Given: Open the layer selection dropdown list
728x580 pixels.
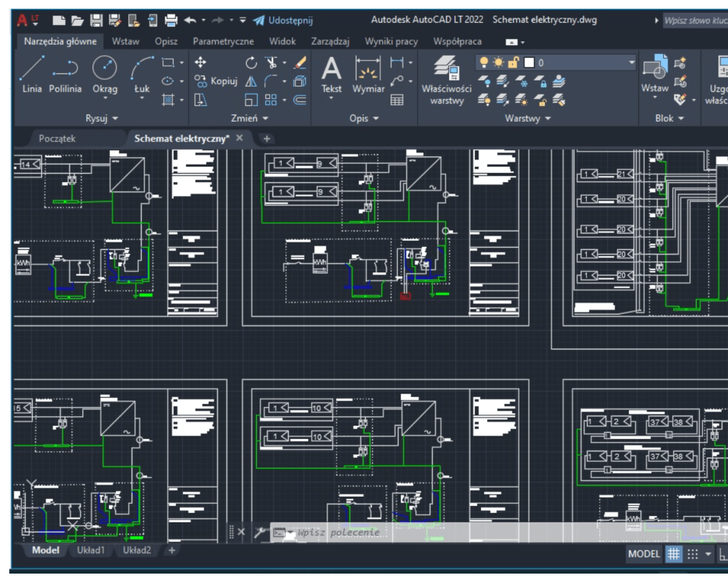Looking at the screenshot, I should [631, 63].
